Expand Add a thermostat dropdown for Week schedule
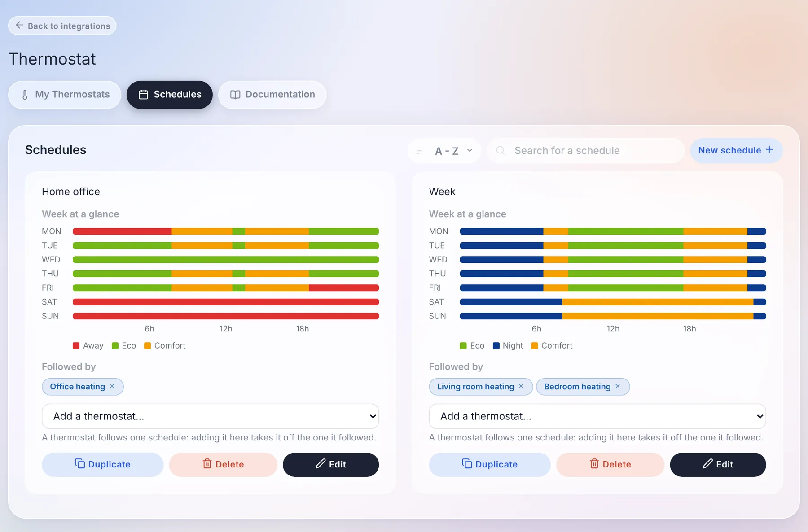808x532 pixels. pos(597,416)
